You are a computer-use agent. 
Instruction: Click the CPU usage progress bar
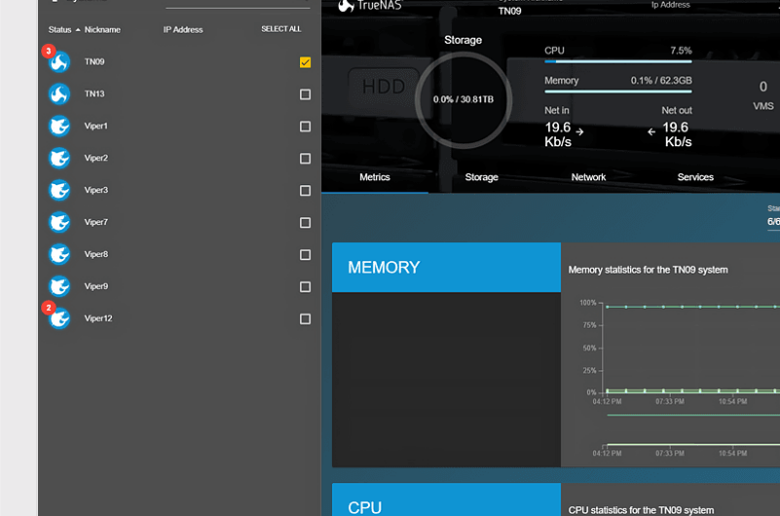click(x=618, y=62)
